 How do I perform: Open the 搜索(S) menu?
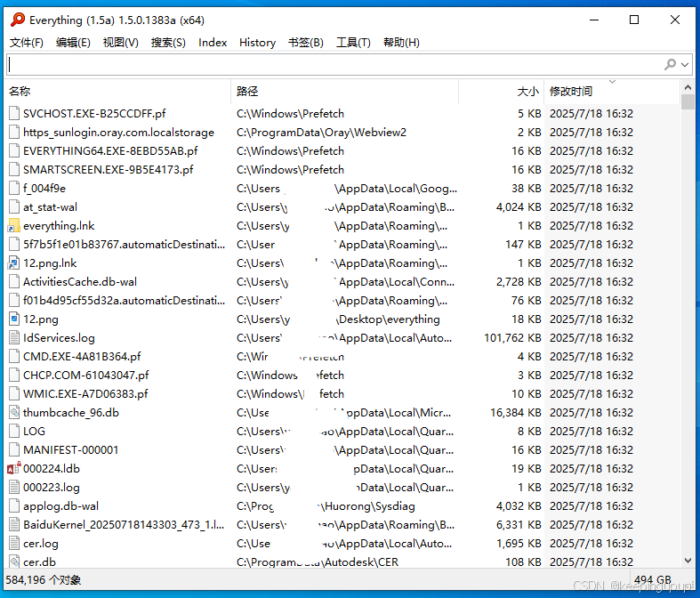click(x=168, y=43)
